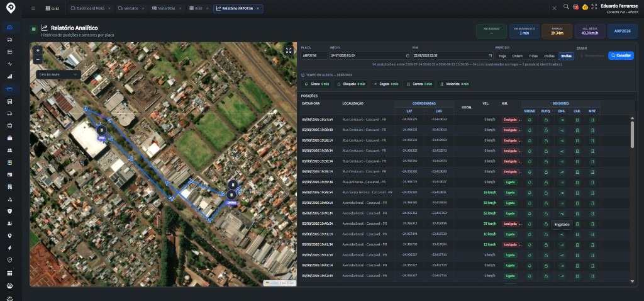Select the 30 dias period option
The width and height of the screenshot is (644, 301).
(x=566, y=56)
